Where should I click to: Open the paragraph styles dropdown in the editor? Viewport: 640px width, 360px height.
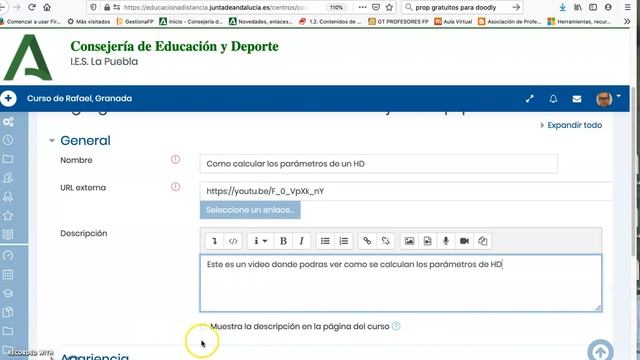pos(260,241)
